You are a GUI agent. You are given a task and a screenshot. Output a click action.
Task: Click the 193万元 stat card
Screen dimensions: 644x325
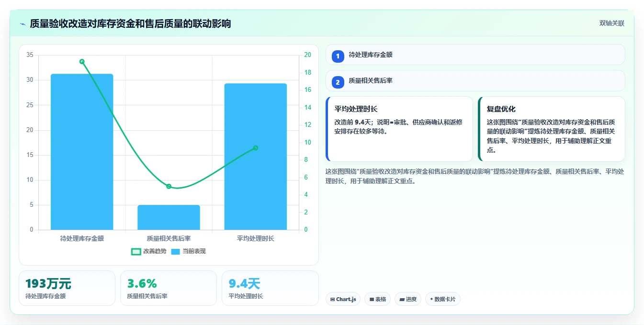click(67, 288)
